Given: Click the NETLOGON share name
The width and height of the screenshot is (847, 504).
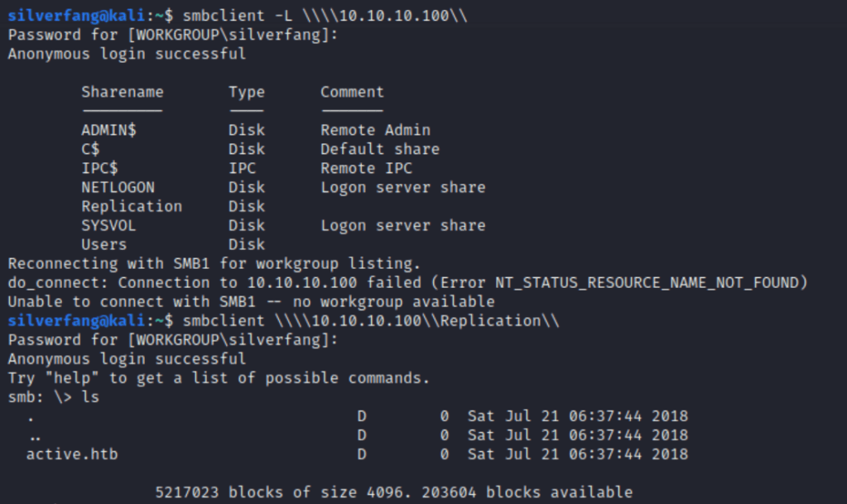Looking at the screenshot, I should pos(118,187).
